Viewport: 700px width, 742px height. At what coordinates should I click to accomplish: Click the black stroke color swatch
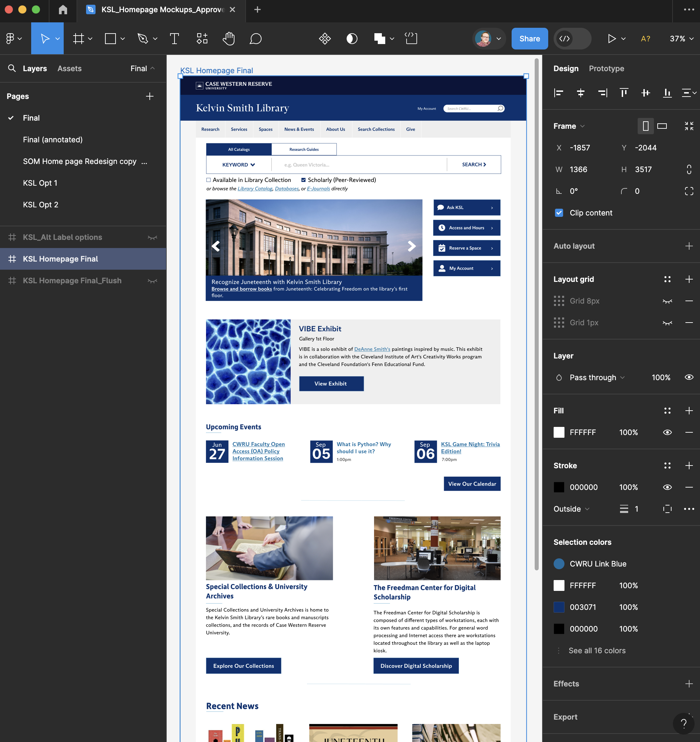(x=559, y=487)
